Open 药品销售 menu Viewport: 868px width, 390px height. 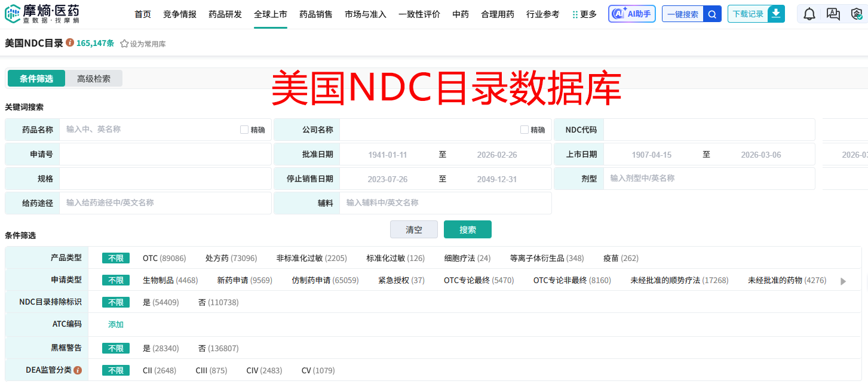click(316, 14)
